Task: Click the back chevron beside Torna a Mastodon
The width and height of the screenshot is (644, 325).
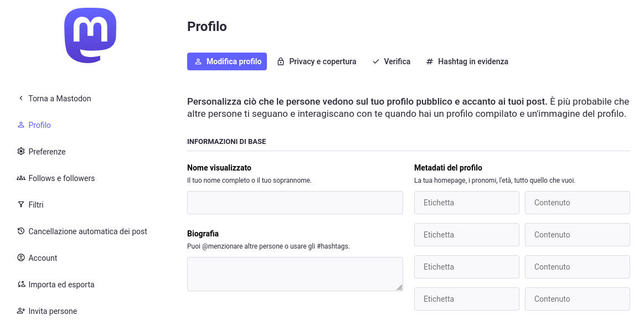Action: [21, 99]
